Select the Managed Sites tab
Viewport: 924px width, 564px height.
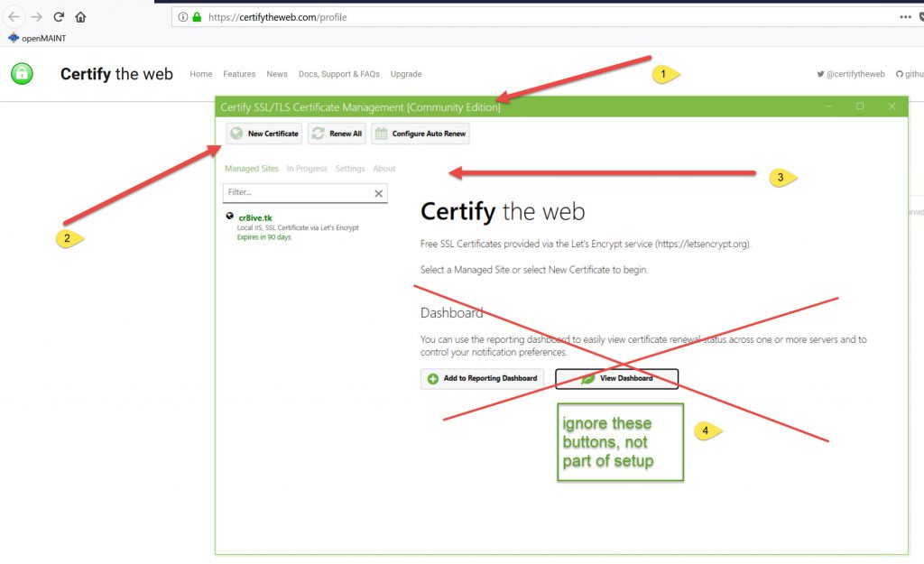(252, 169)
